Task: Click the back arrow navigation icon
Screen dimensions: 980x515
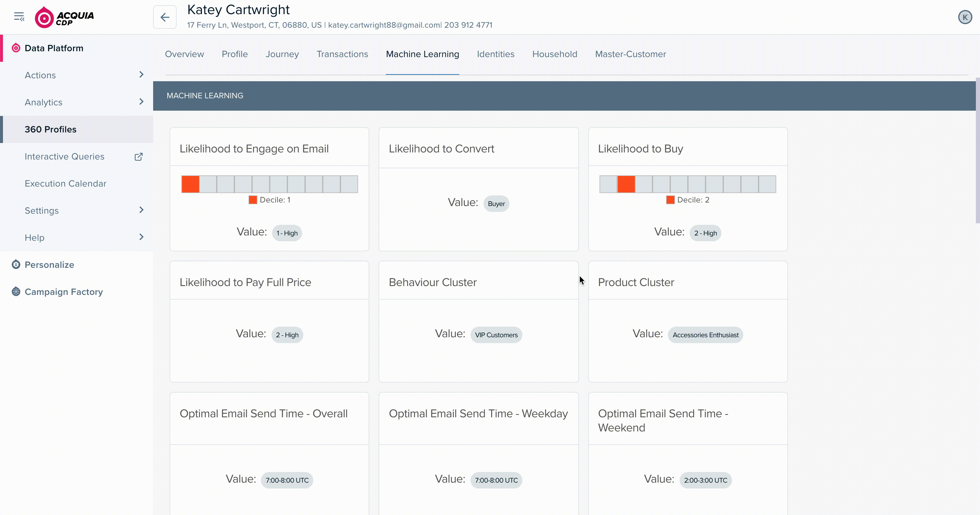Action: coord(165,17)
